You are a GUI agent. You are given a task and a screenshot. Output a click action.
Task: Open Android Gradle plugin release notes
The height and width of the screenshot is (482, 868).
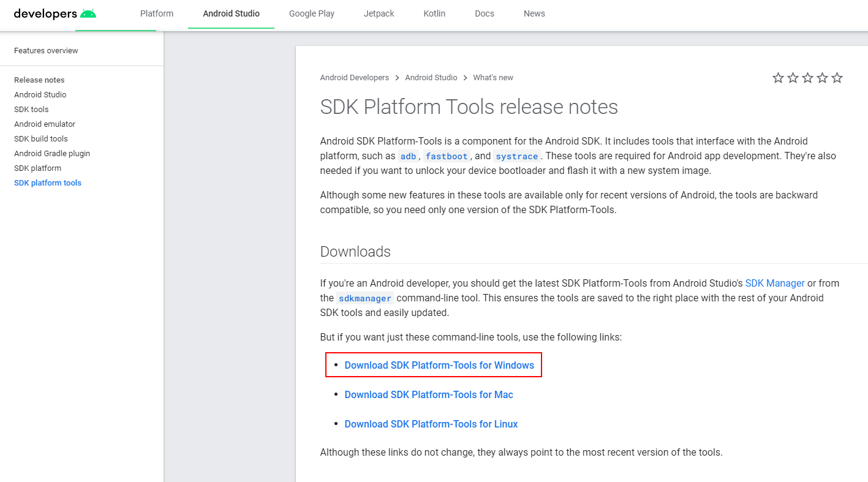pyautogui.click(x=52, y=154)
